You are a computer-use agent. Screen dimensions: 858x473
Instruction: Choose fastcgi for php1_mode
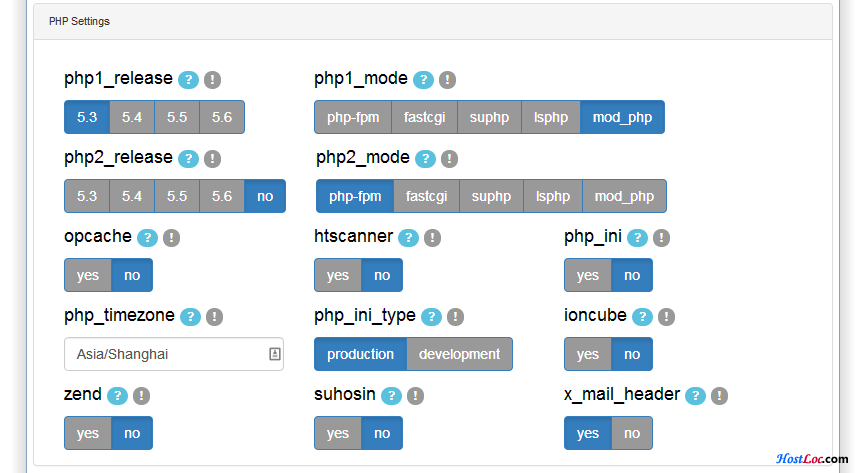[x=425, y=117]
